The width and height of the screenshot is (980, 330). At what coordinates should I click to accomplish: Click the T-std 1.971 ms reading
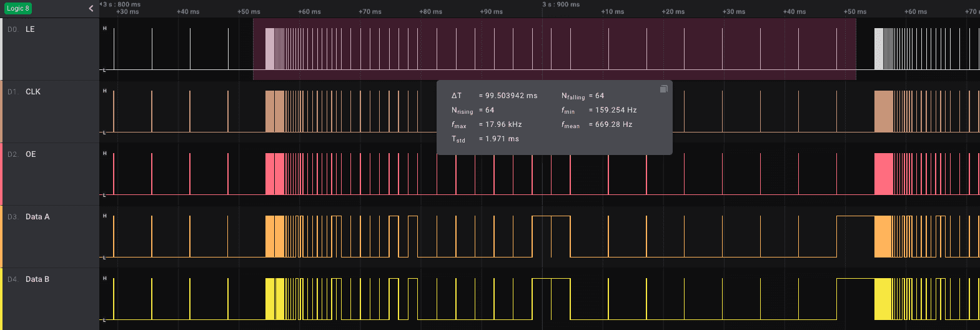tap(502, 139)
